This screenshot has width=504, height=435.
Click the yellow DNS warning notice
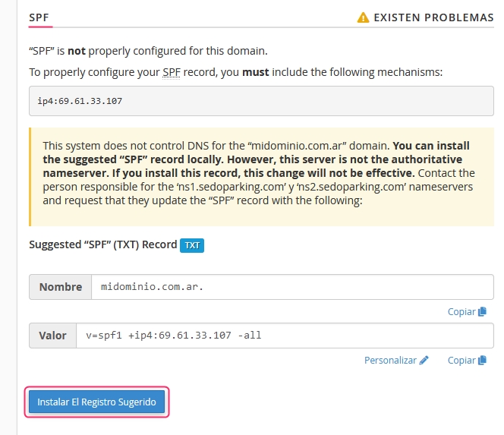[261, 177]
